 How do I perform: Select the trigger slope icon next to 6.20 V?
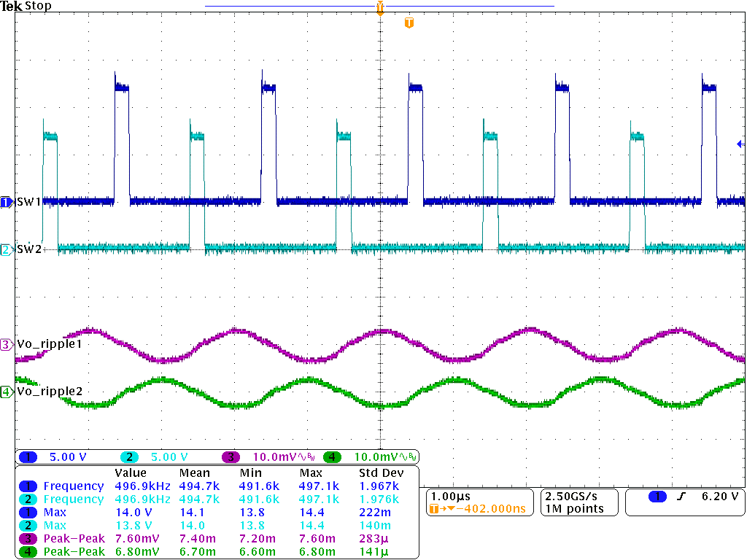[x=682, y=496]
